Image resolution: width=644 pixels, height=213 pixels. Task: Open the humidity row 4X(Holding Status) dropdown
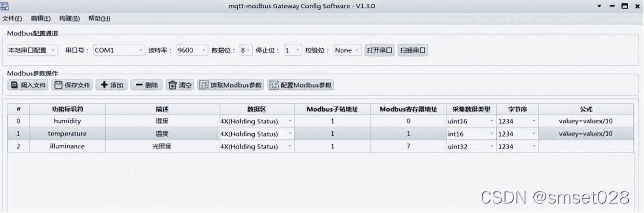click(256, 121)
